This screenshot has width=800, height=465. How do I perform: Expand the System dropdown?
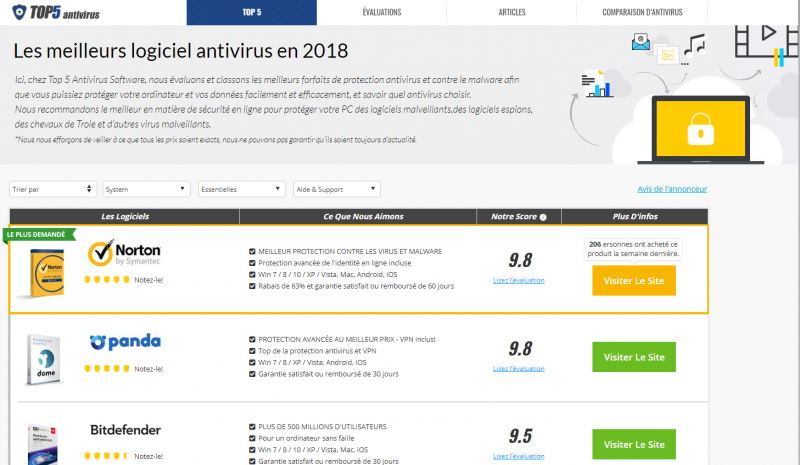coord(146,189)
